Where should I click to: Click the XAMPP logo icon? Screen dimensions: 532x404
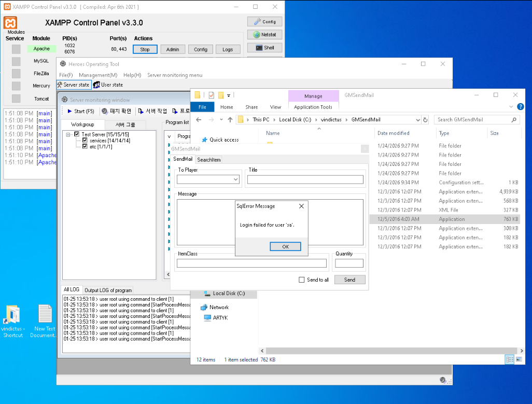(x=10, y=23)
